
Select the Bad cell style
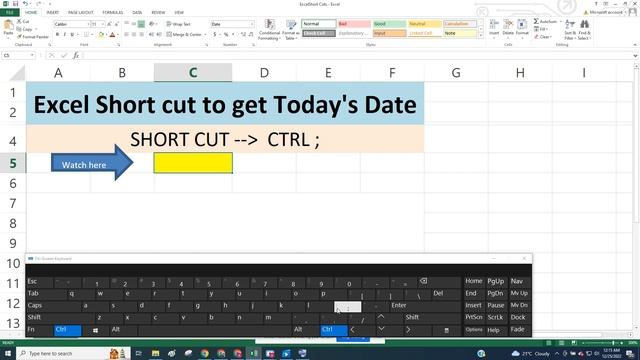[x=354, y=24]
